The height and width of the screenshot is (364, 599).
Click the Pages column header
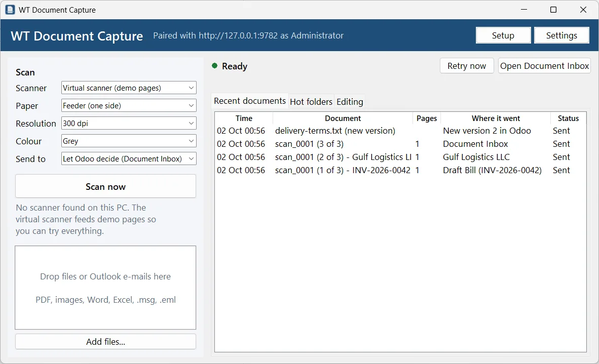click(x=426, y=118)
